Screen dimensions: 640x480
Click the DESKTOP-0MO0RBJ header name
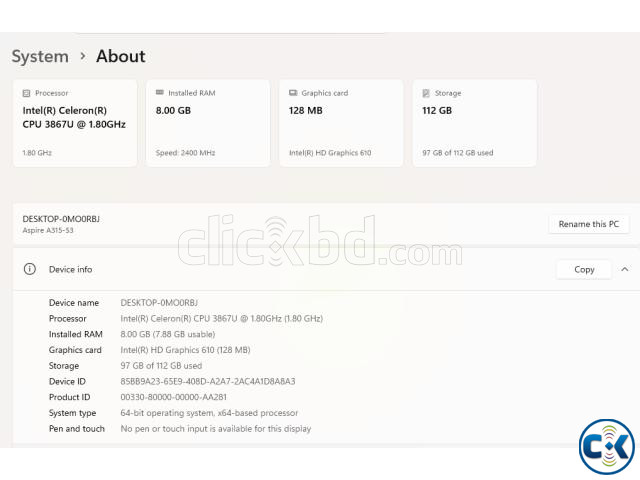point(61,219)
